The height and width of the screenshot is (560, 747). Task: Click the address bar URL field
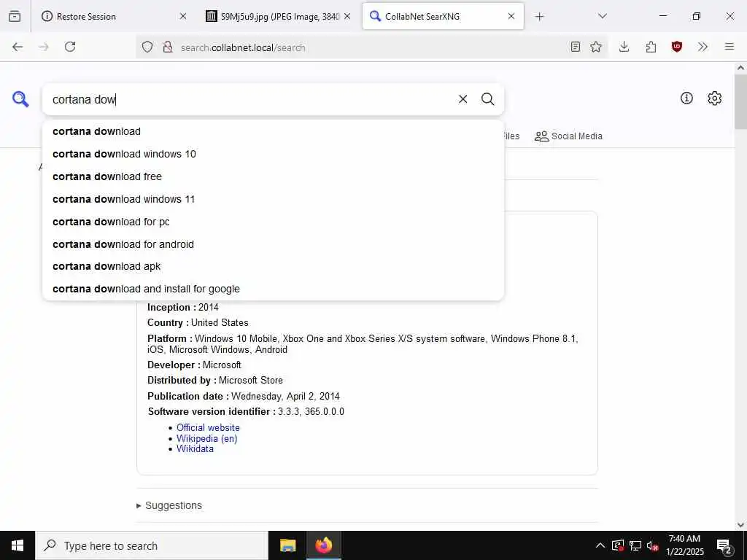coord(371,47)
